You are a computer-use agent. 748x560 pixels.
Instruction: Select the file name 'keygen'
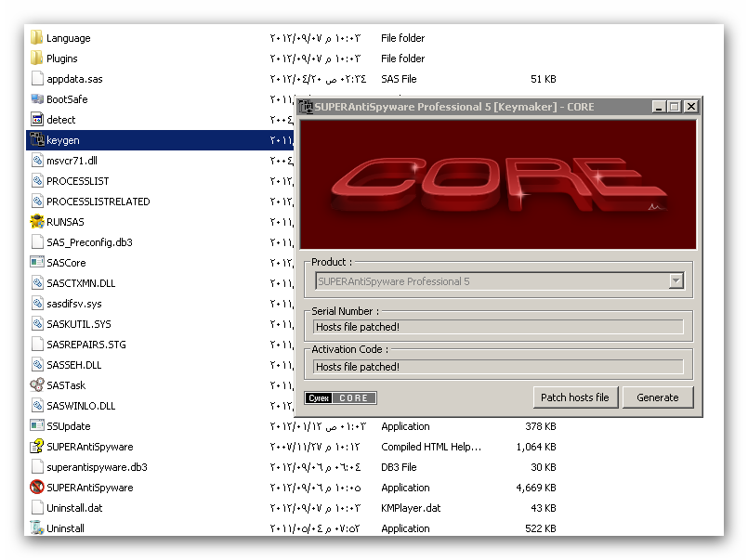point(63,140)
